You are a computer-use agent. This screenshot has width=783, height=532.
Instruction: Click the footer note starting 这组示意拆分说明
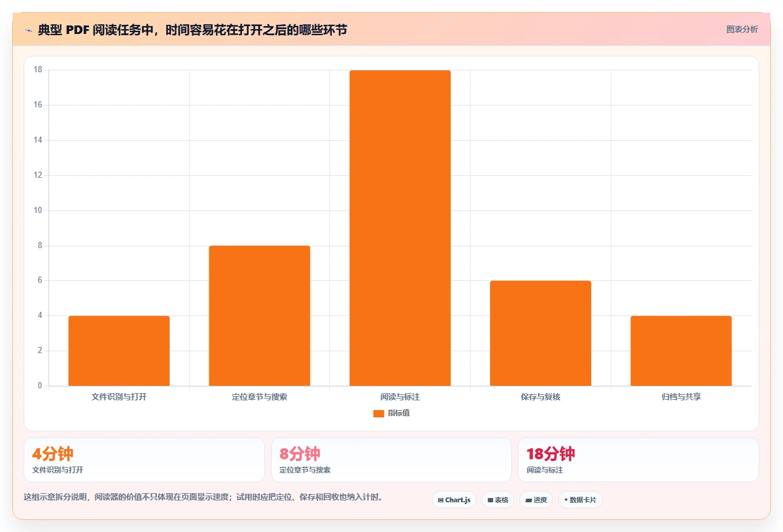tap(203, 497)
